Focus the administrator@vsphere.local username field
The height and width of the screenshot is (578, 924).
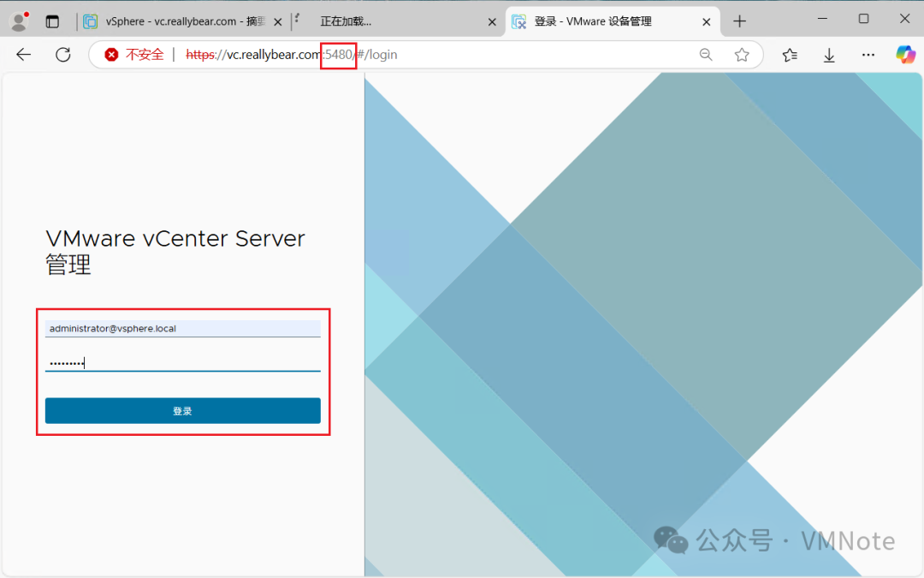(183, 329)
